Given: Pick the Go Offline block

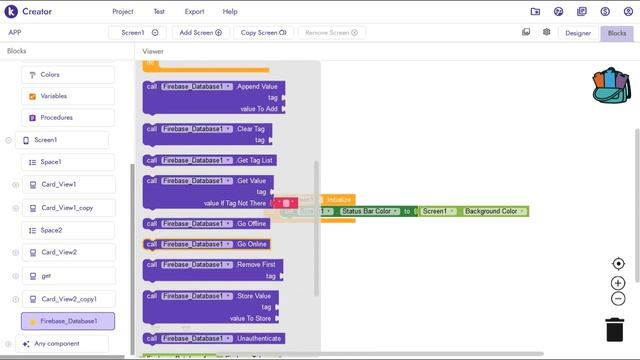Looking at the screenshot, I should (x=206, y=224).
